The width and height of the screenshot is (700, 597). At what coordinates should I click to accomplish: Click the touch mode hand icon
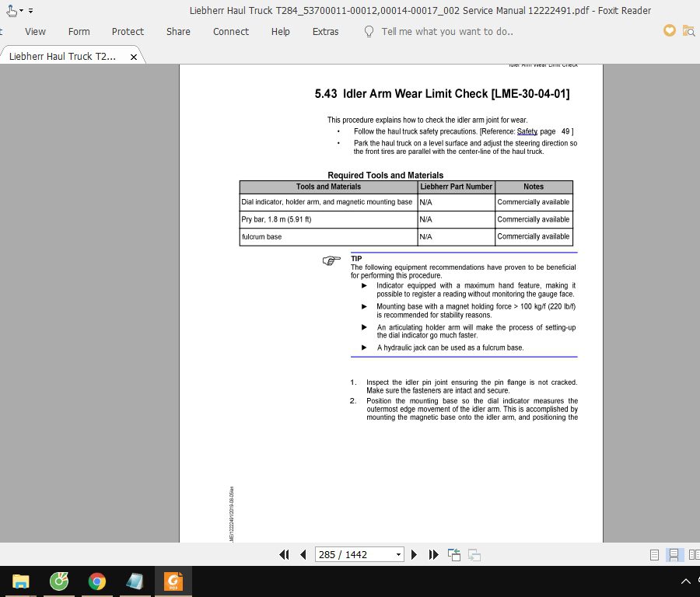[x=12, y=10]
